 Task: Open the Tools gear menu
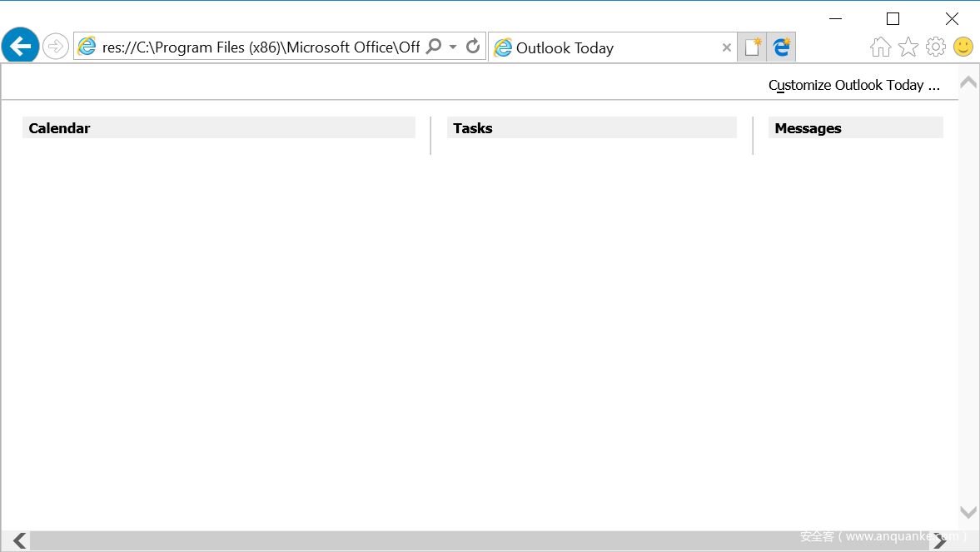coord(936,47)
